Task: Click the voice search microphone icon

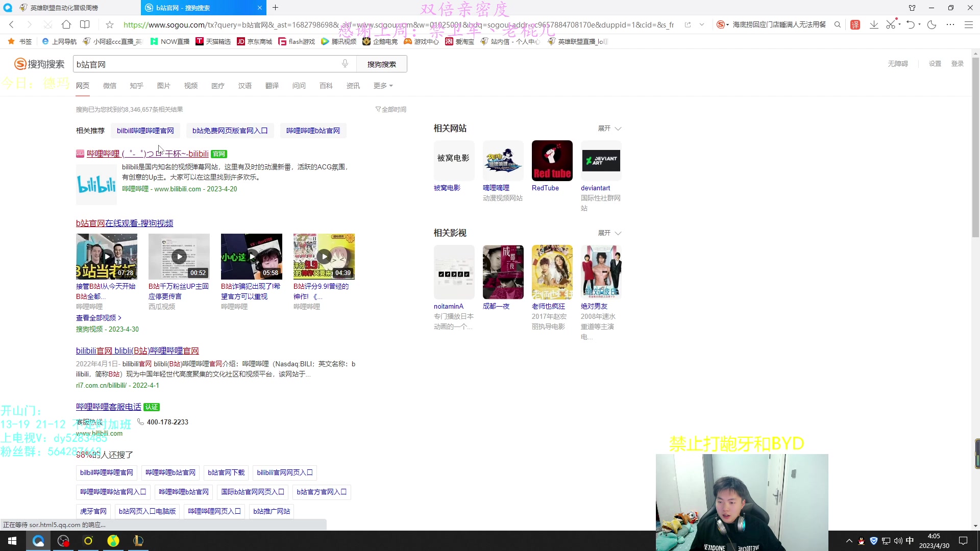Action: tap(345, 63)
